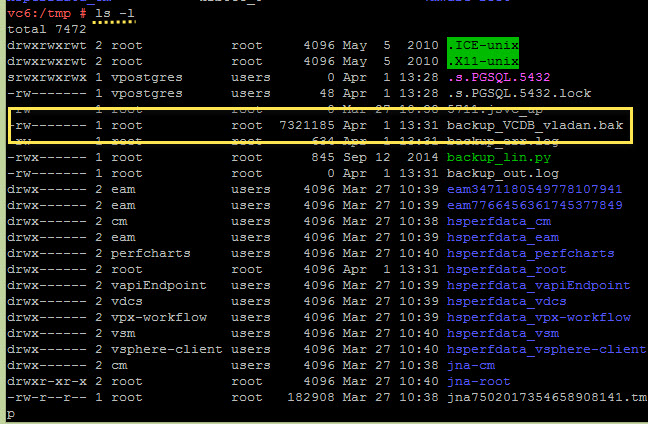Screen dimensions: 648x424
Task: Click the 'vsphere-client' owner name
Action: (167, 350)
